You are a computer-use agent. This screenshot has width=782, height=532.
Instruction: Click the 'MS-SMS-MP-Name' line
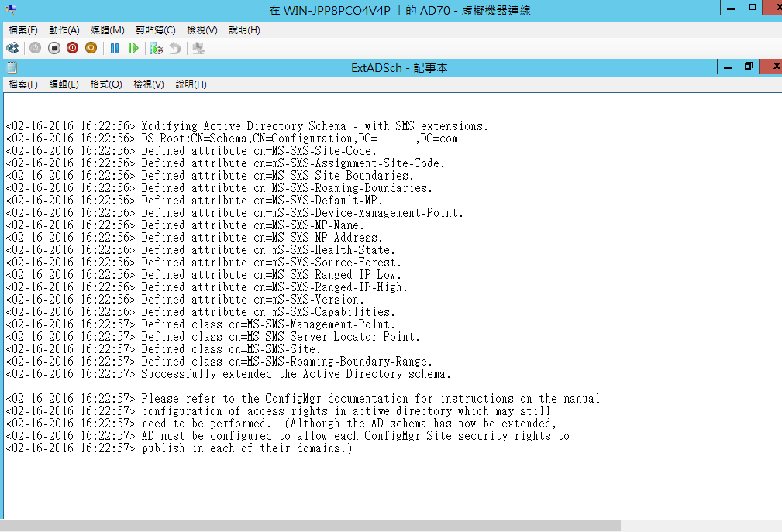point(184,225)
